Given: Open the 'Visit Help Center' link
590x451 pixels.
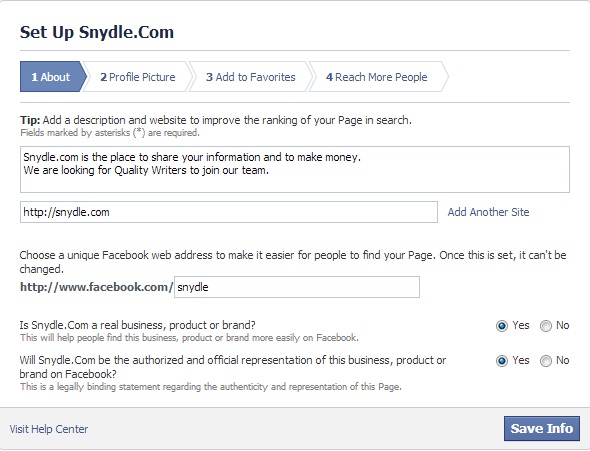Looking at the screenshot, I should point(49,429).
